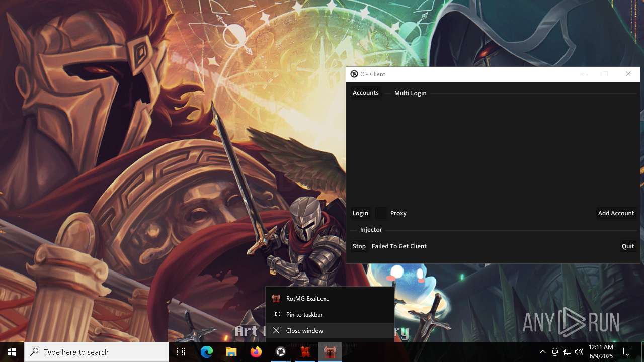This screenshot has height=362, width=644.
Task: Launch Microsoft Edge from the taskbar
Action: pos(207,352)
